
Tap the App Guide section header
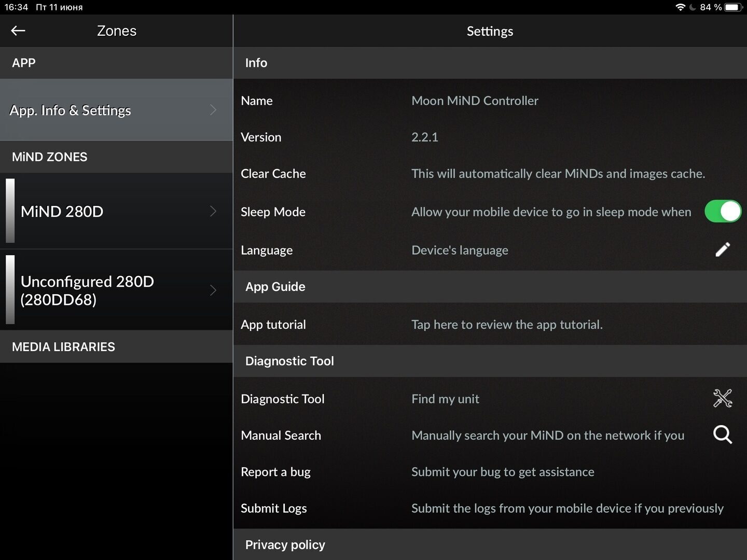tap(490, 287)
